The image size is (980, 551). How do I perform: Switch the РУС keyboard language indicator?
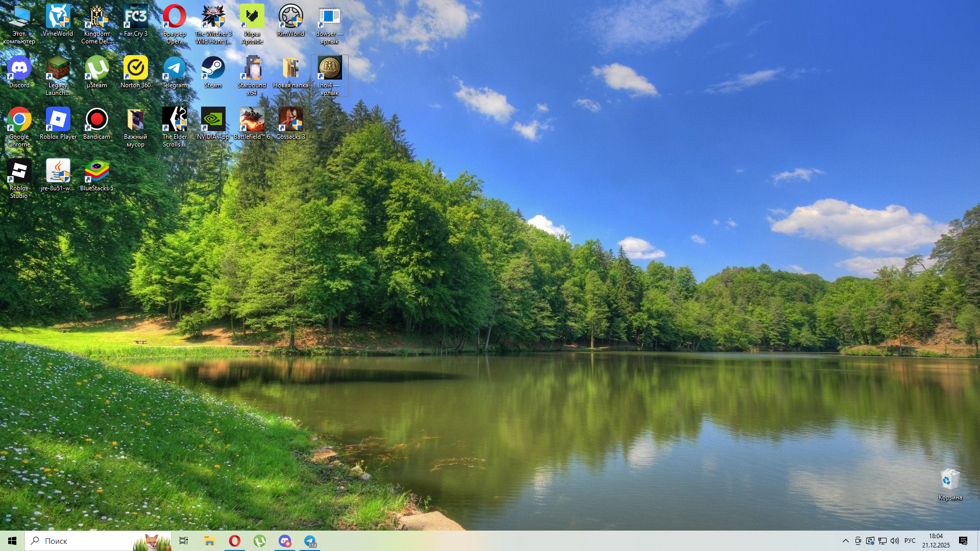[910, 541]
